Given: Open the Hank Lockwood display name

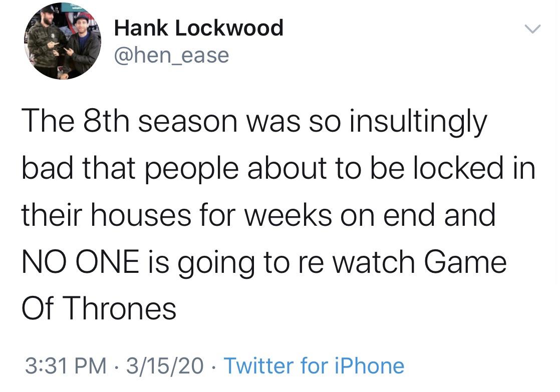Looking at the screenshot, I should click(x=198, y=28).
